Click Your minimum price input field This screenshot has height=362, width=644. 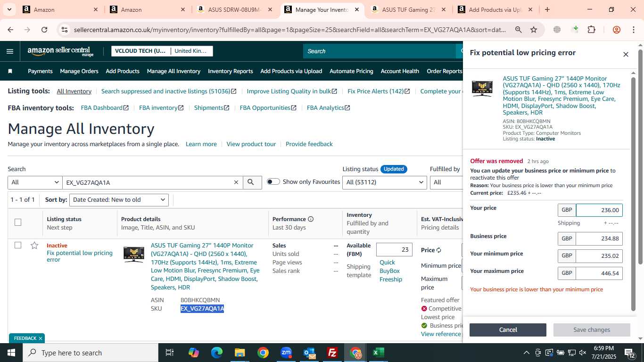point(599,256)
